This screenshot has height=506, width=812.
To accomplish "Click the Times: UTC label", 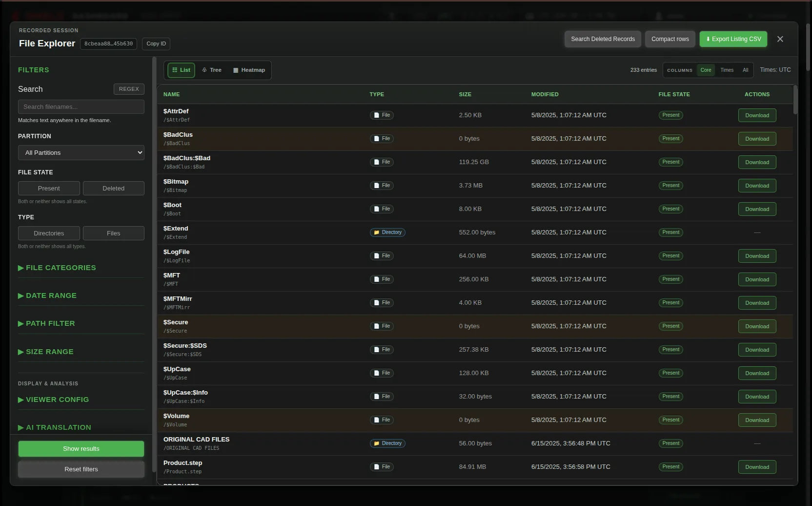I will click(x=775, y=70).
